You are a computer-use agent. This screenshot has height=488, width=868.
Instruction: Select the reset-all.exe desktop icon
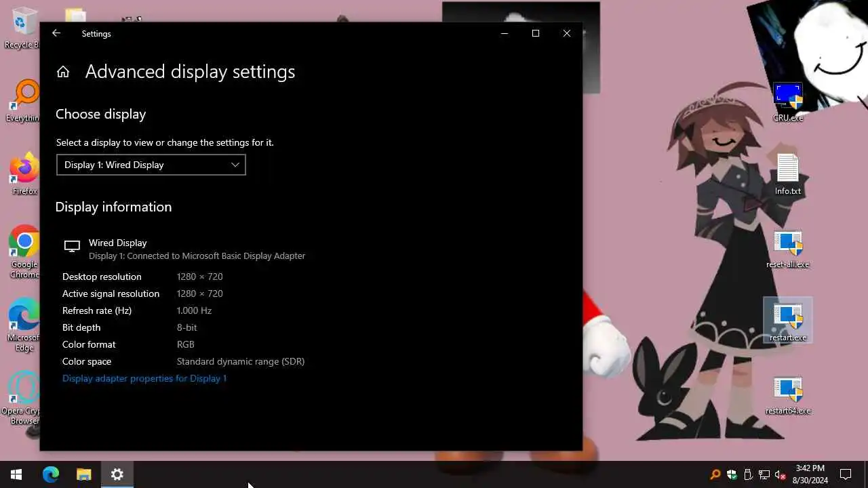pos(788,249)
